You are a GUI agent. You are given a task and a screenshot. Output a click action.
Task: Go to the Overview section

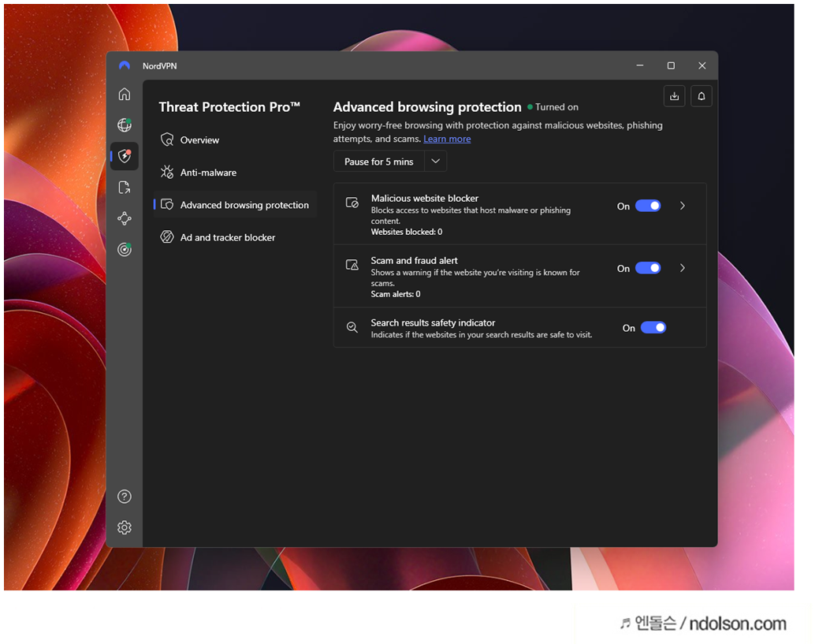235,140
